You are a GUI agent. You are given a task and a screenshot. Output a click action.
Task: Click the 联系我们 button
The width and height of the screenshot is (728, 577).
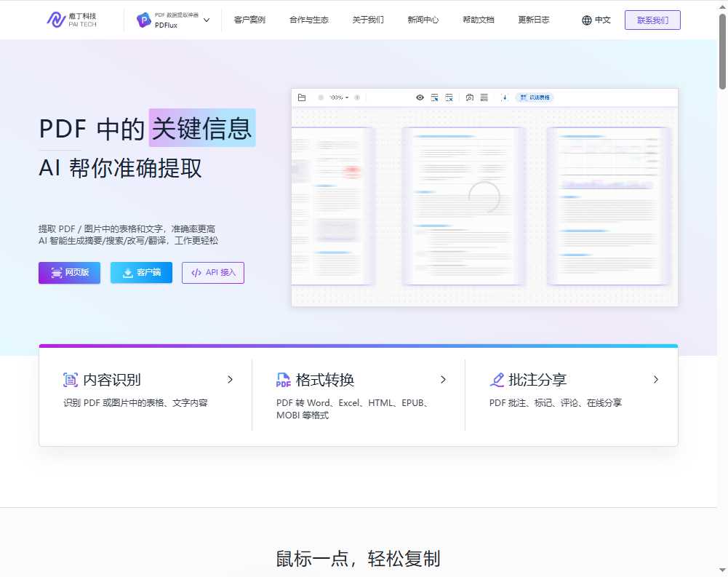click(x=652, y=20)
